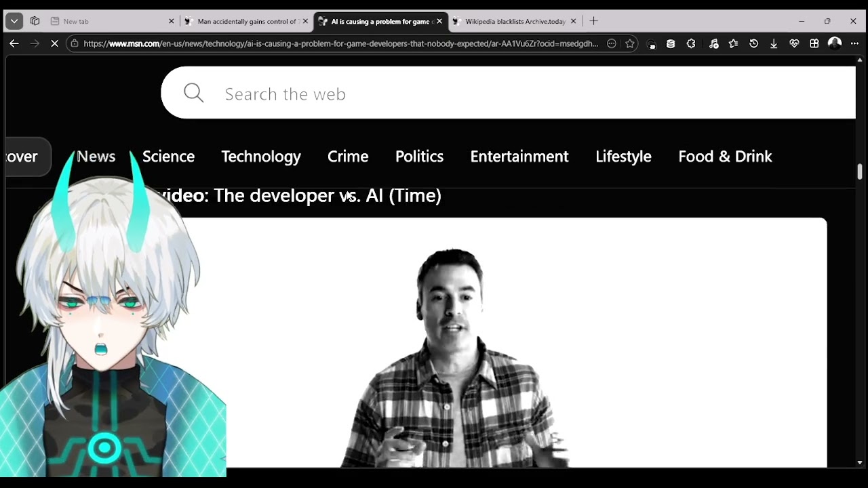
Task: Open the Food & Drink category
Action: coord(725,157)
